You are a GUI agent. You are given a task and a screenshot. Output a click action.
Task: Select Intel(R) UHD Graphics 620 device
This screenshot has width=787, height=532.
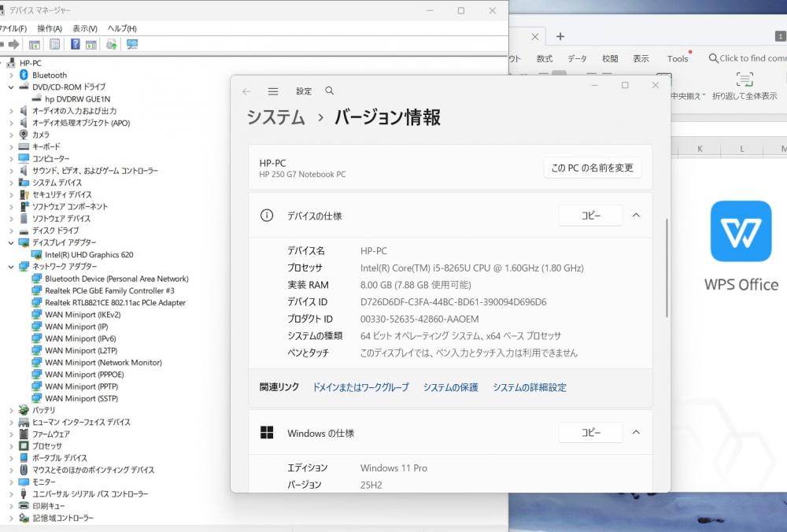[89, 255]
